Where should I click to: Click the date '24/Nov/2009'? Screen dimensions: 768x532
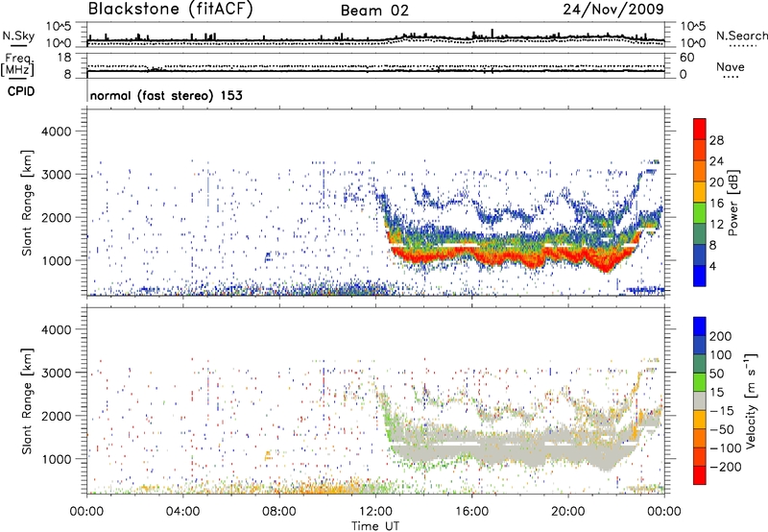[x=613, y=10]
